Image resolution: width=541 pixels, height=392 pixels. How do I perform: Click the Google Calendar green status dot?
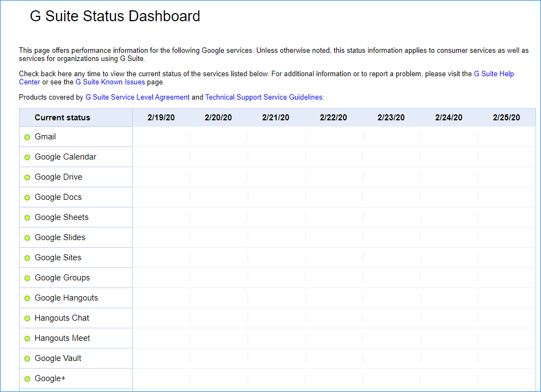[27, 157]
